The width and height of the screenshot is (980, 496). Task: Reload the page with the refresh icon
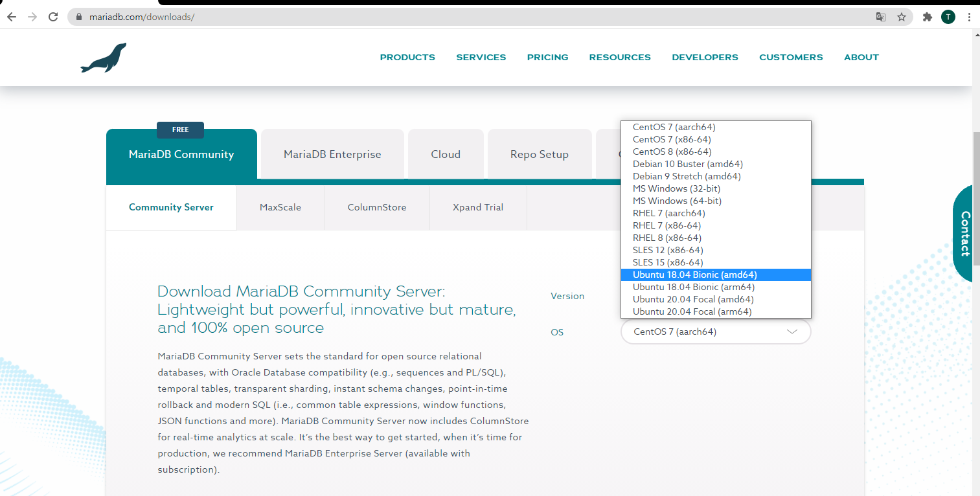coord(53,17)
